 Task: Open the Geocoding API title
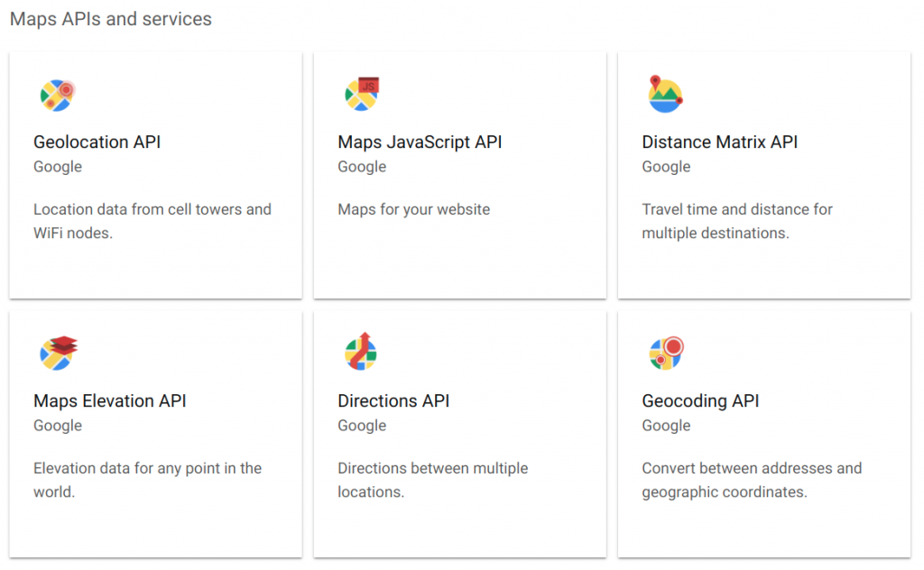coord(700,400)
